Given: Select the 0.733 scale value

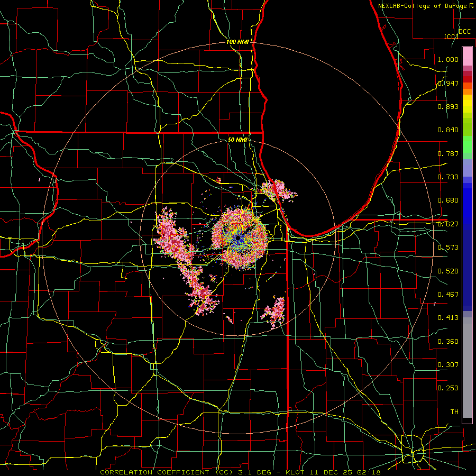Looking at the screenshot, I should [x=448, y=177].
